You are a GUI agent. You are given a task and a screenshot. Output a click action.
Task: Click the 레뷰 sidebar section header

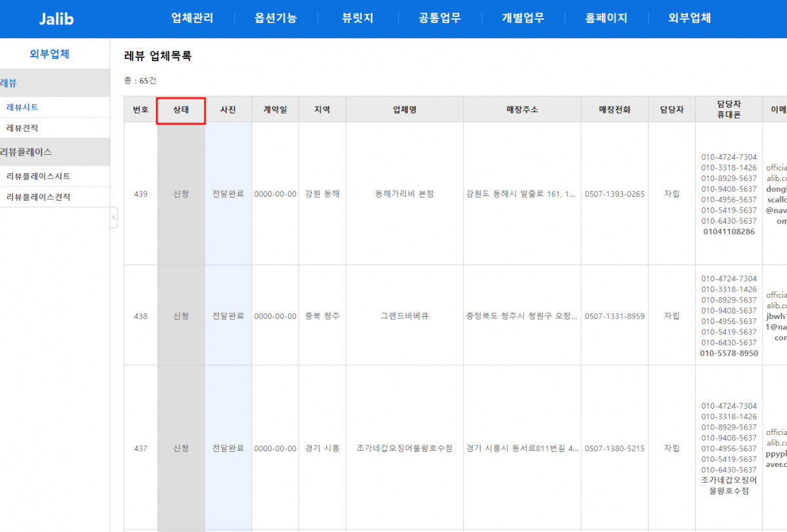[9, 83]
